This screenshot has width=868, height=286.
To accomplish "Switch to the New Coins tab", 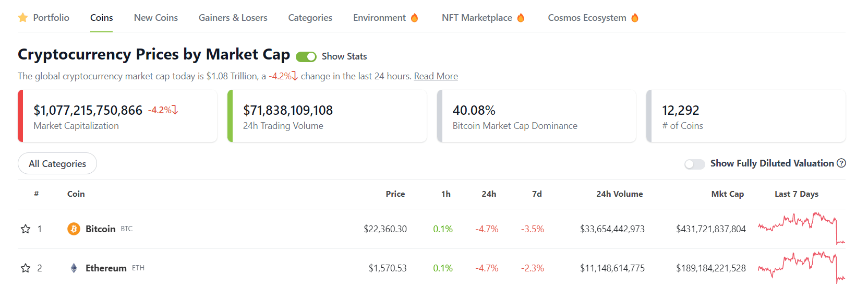I will (155, 18).
